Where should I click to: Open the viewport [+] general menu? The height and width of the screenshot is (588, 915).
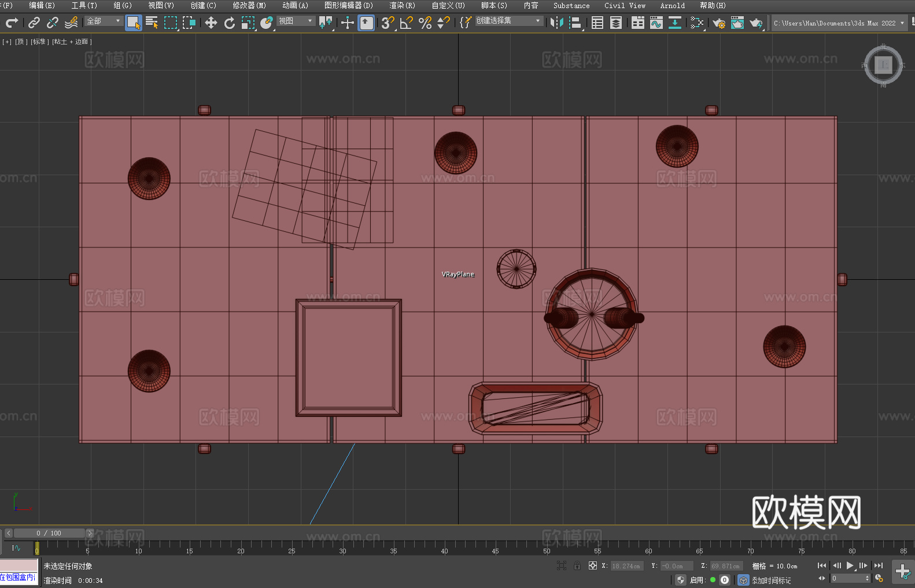[7, 42]
